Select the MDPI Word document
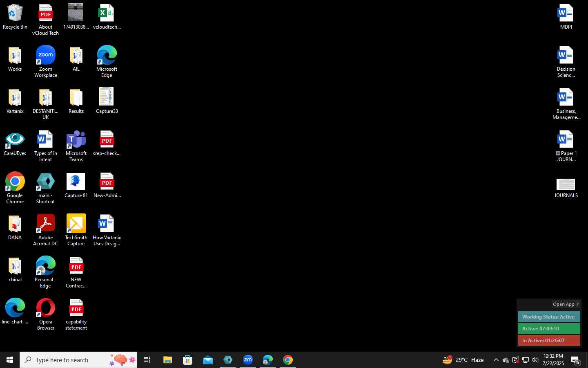The height and width of the screenshot is (368, 588). coord(566,17)
